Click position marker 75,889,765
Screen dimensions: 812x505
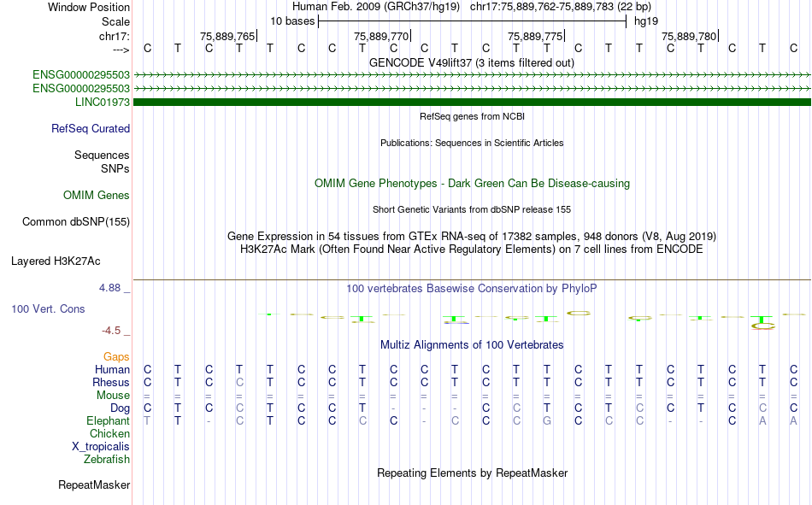(227, 36)
